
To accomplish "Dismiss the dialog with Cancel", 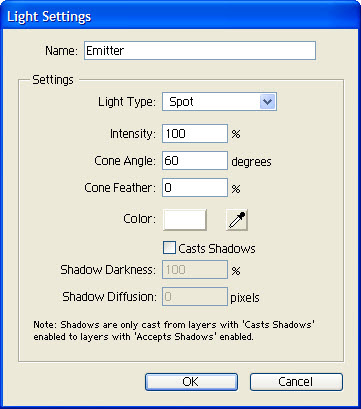I will point(296,382).
